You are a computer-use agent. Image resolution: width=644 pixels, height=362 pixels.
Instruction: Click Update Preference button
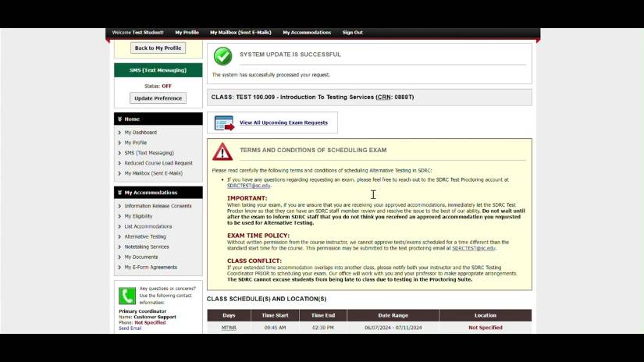coord(158,98)
